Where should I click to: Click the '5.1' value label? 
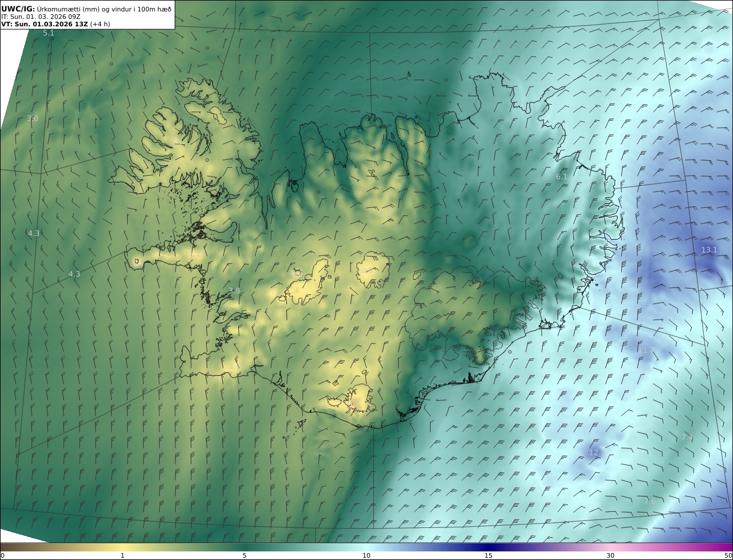click(x=49, y=33)
